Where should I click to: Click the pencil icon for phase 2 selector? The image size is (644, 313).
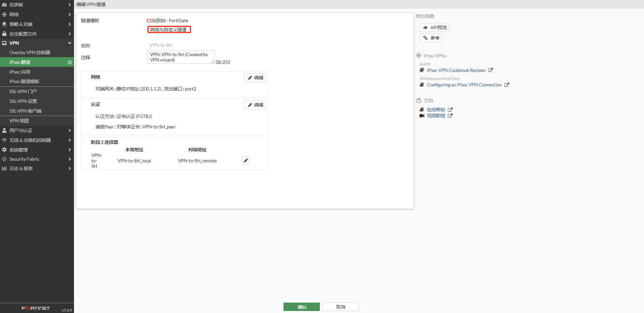pyautogui.click(x=246, y=161)
